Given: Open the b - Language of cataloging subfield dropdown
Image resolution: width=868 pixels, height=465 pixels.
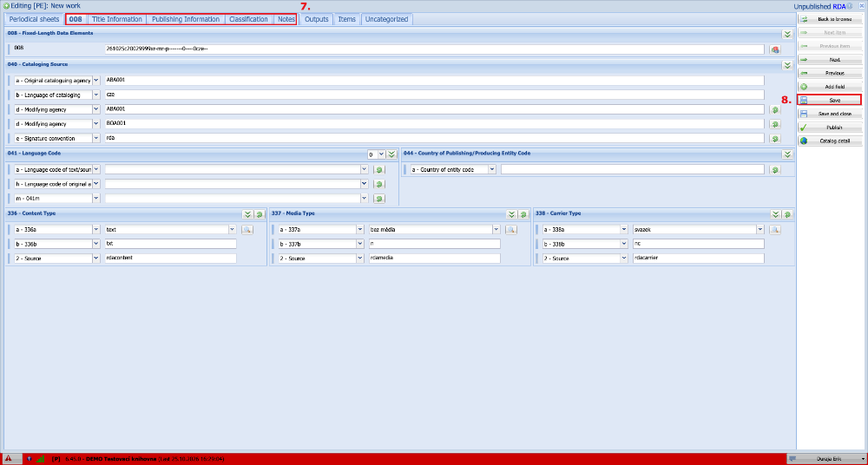Looking at the screenshot, I should point(95,95).
